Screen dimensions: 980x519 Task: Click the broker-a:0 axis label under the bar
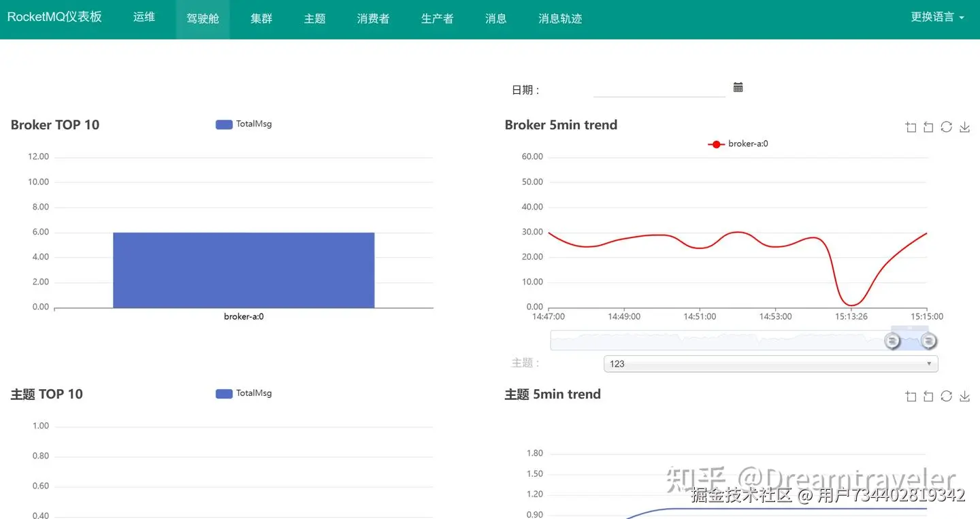(x=244, y=316)
